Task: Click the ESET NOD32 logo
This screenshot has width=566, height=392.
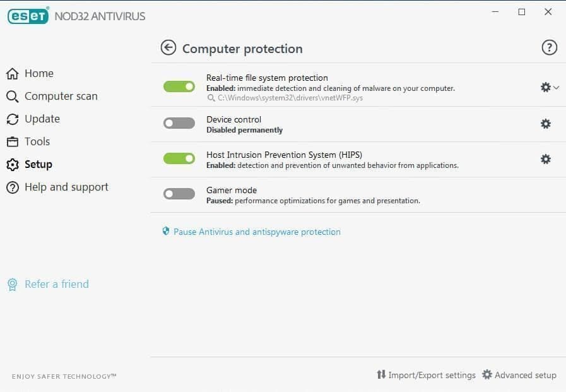Action: [28, 15]
